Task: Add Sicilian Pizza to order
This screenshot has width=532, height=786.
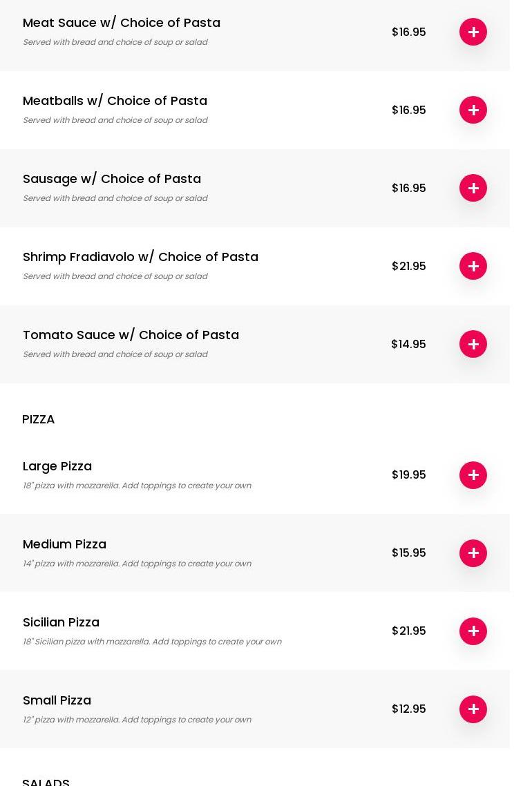Action: [x=473, y=631]
